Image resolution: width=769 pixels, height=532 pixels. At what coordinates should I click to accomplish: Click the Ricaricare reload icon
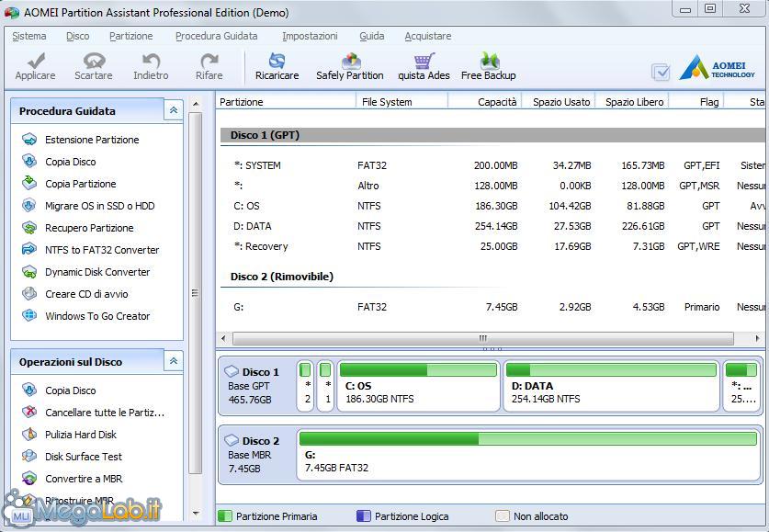coord(277,61)
